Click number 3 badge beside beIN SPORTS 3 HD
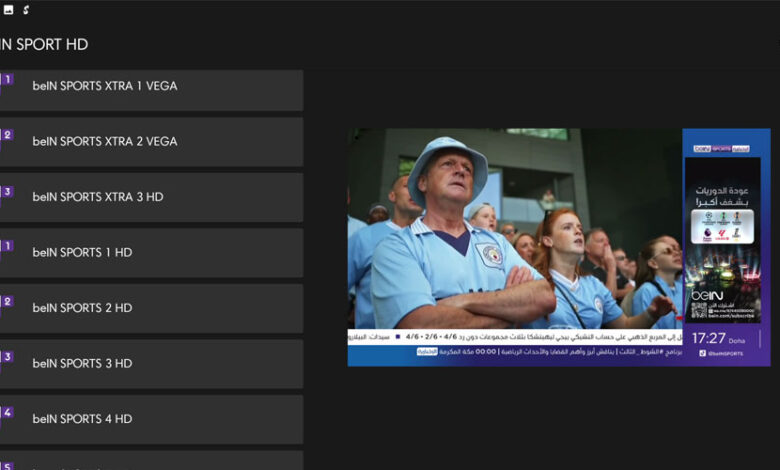Image resolution: width=780 pixels, height=470 pixels. pyautogui.click(x=6, y=357)
